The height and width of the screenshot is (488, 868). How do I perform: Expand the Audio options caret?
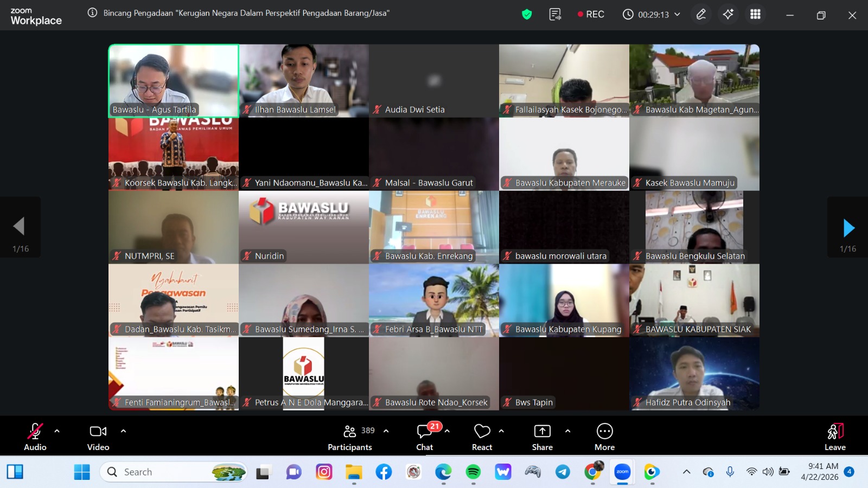point(57,431)
